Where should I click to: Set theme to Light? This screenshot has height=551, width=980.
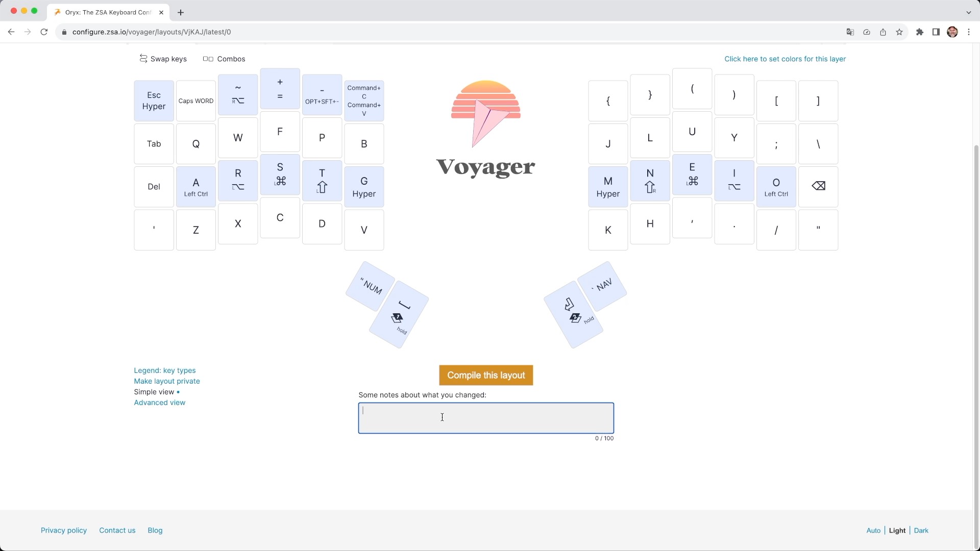pyautogui.click(x=897, y=531)
